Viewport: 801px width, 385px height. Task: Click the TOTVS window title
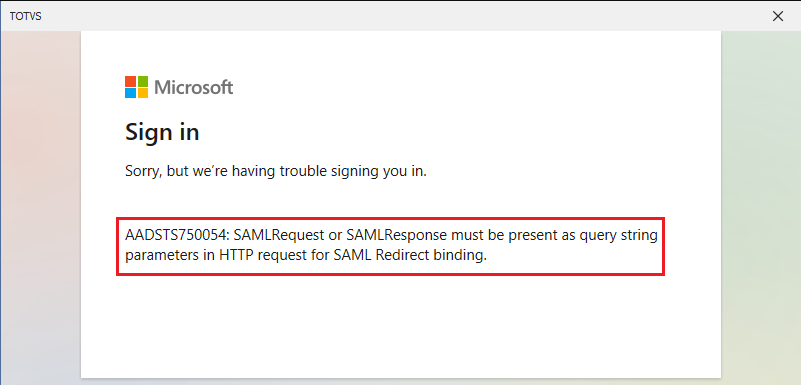[x=26, y=16]
